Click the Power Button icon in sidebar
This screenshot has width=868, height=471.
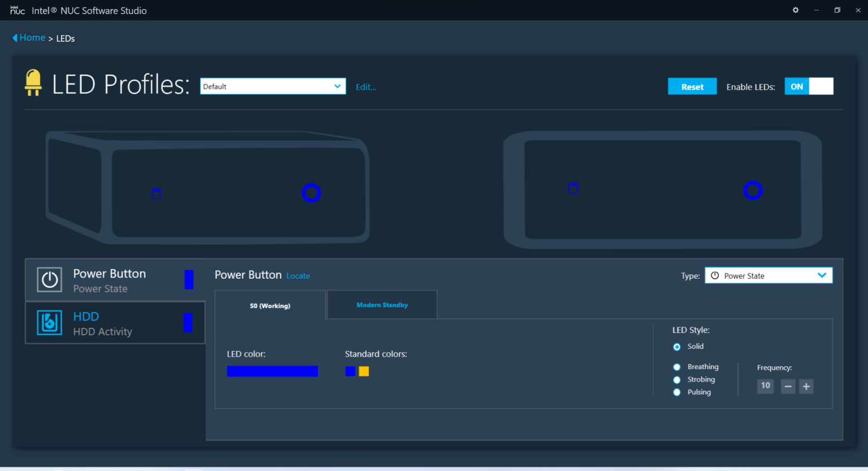point(50,280)
